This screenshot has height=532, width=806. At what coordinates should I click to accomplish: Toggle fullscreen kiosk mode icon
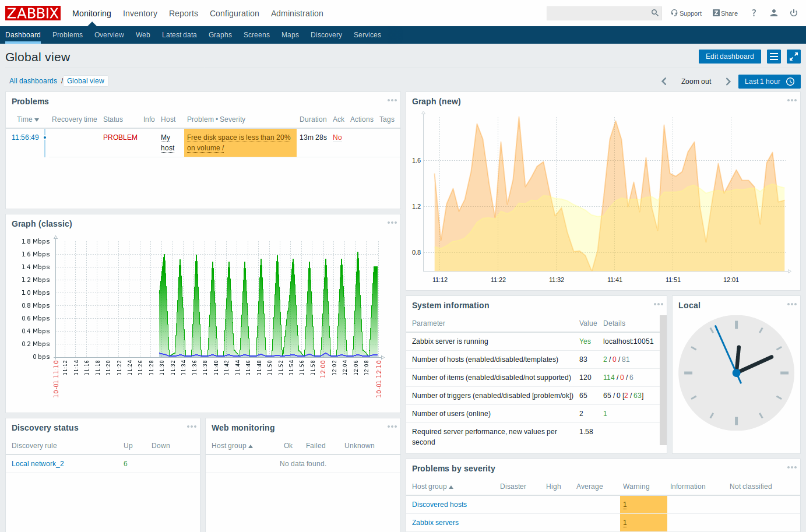pos(794,57)
